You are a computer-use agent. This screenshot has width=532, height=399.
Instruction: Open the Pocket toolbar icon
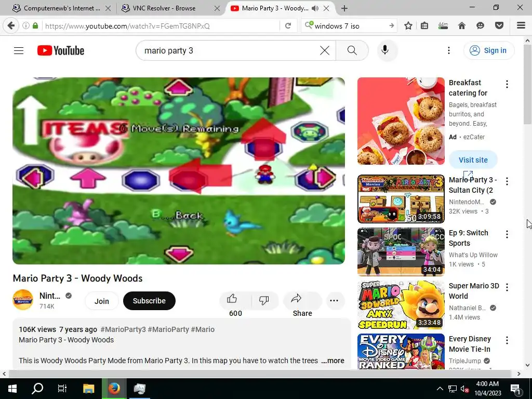(x=499, y=26)
